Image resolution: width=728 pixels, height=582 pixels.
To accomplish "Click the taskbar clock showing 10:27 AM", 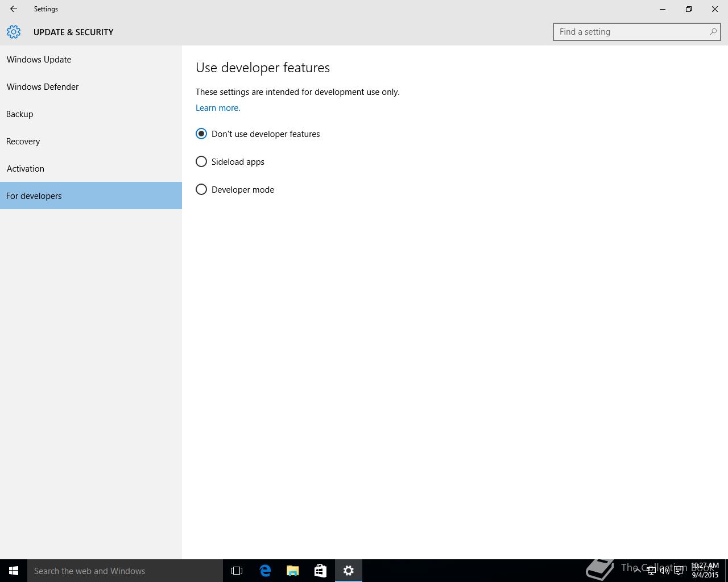I will click(705, 571).
